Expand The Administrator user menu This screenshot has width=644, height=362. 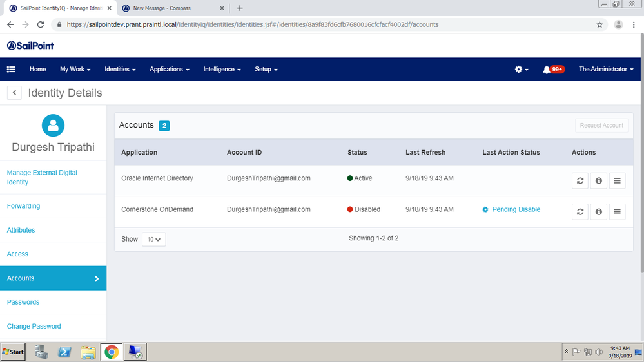click(x=605, y=70)
